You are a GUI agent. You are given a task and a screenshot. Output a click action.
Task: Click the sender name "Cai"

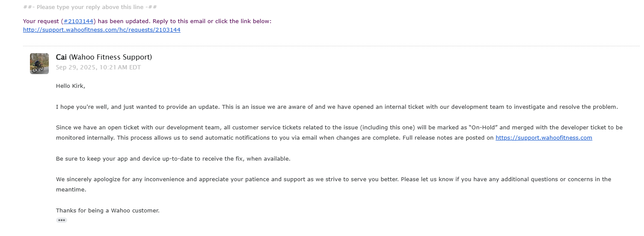tap(61, 57)
